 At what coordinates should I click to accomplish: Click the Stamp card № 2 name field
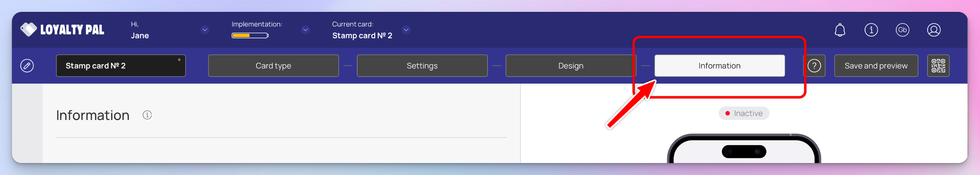coord(121,66)
